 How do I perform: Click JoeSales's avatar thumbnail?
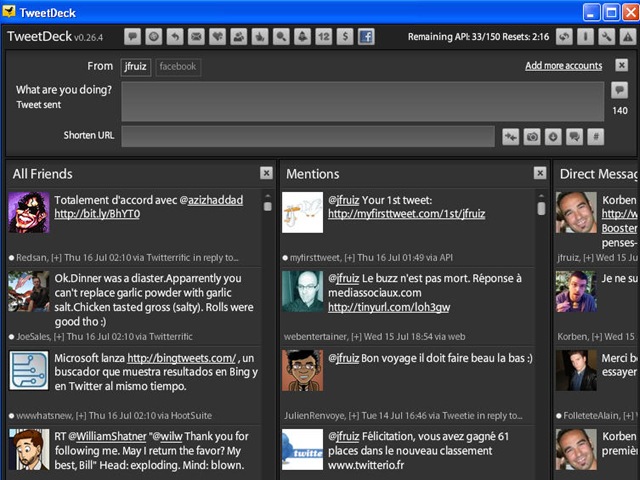[x=29, y=291]
